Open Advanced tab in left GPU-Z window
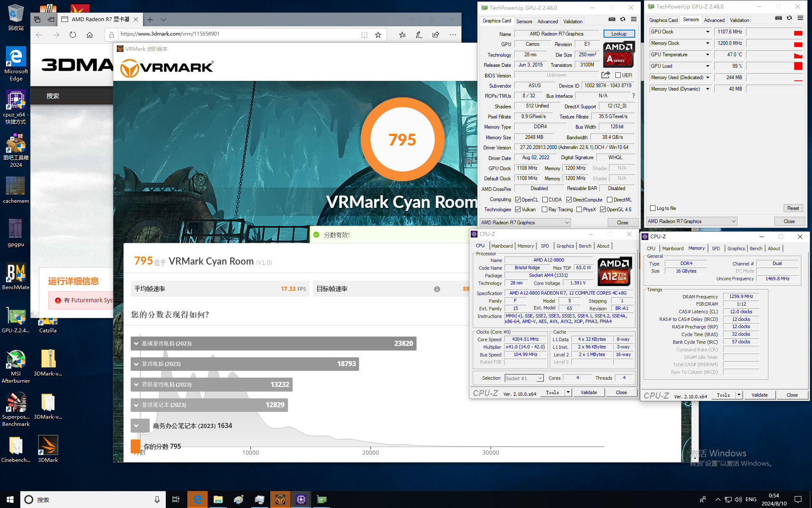 (548, 22)
